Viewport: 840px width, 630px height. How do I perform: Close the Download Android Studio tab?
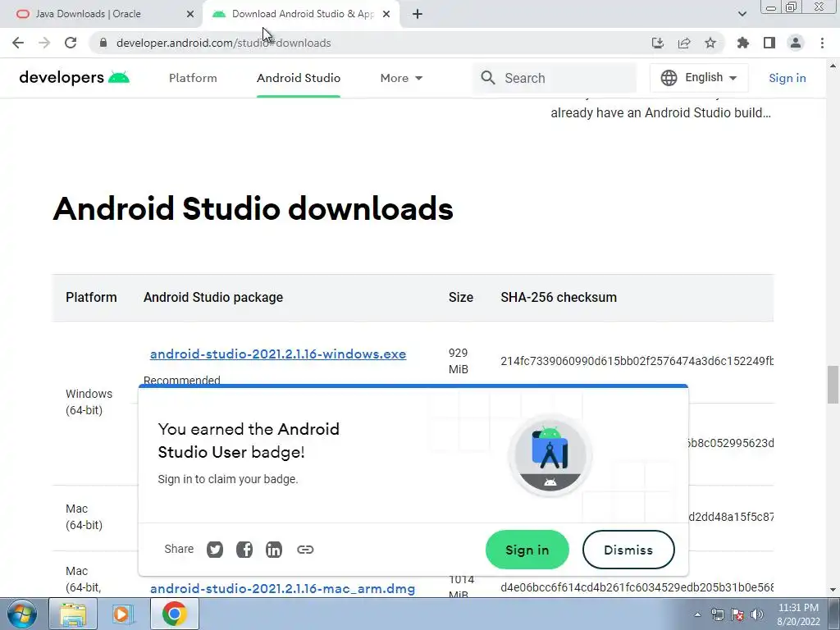(x=386, y=14)
